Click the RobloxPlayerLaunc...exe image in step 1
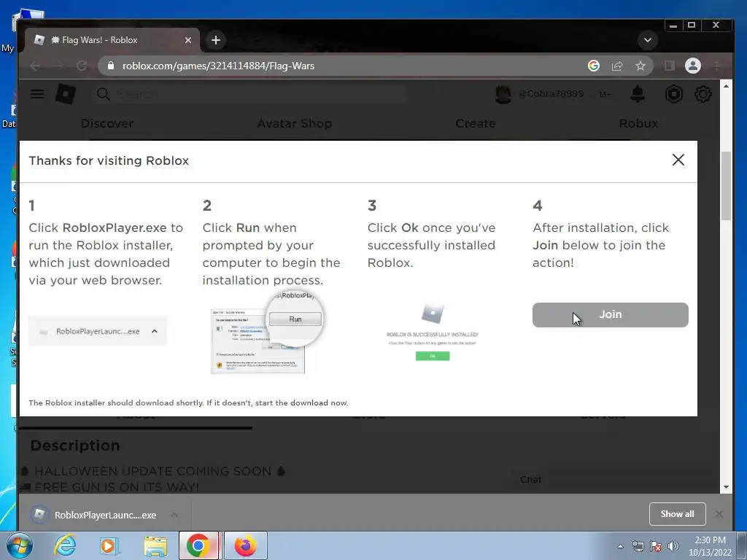 click(x=98, y=331)
